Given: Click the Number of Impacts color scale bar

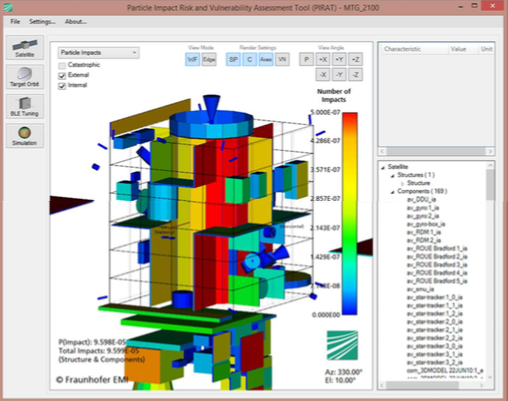Looking at the screenshot, I should [x=350, y=213].
